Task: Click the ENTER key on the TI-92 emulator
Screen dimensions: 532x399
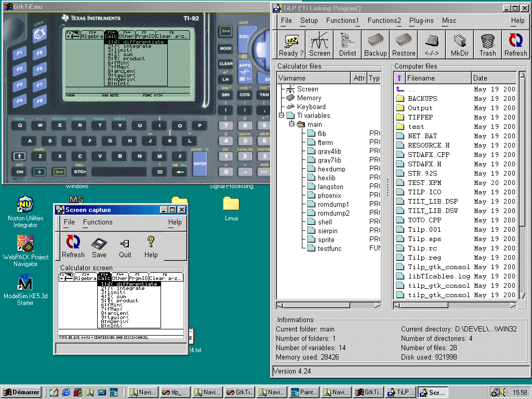Action: tap(200, 164)
